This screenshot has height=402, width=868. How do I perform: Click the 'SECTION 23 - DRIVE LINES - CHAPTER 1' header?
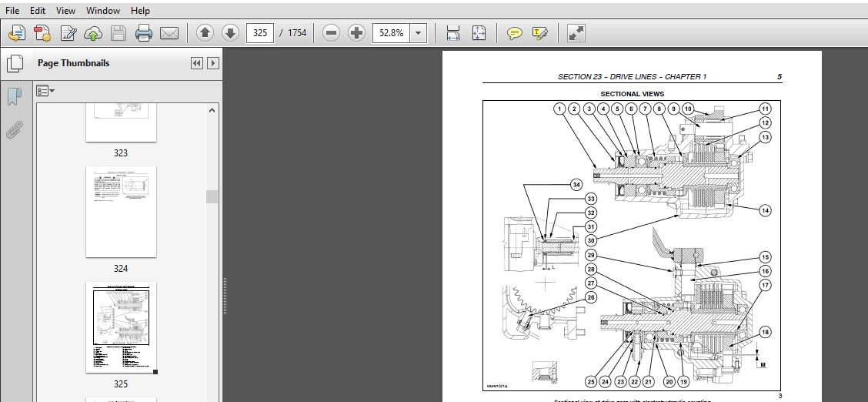click(x=632, y=77)
